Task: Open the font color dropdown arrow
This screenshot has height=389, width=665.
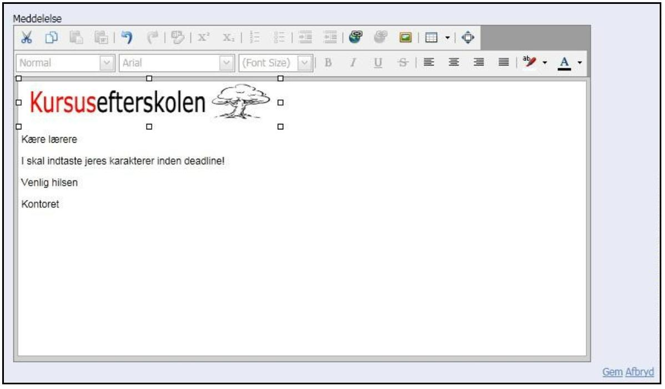Action: [x=580, y=63]
